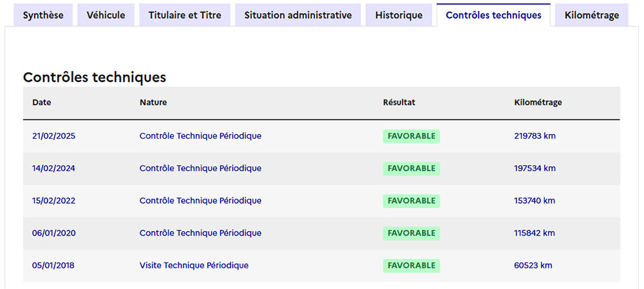The image size is (644, 289).
Task: Click the Nature column header
Action: [153, 103]
